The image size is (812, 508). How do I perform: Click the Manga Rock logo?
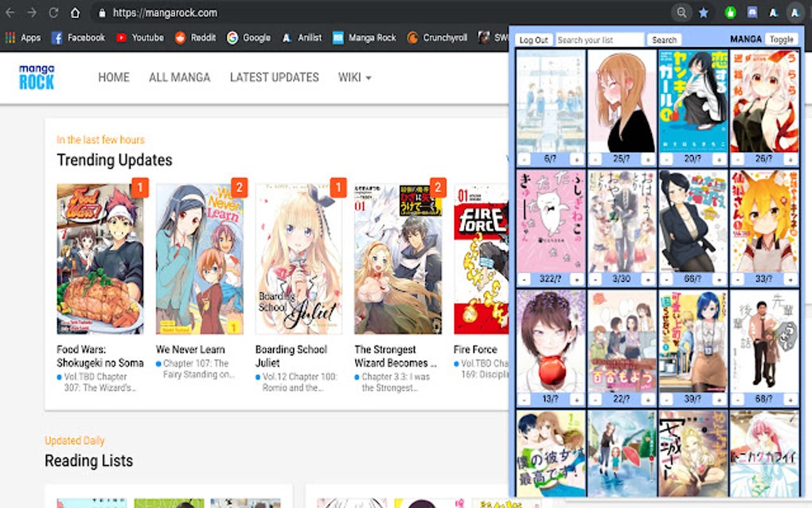(35, 76)
